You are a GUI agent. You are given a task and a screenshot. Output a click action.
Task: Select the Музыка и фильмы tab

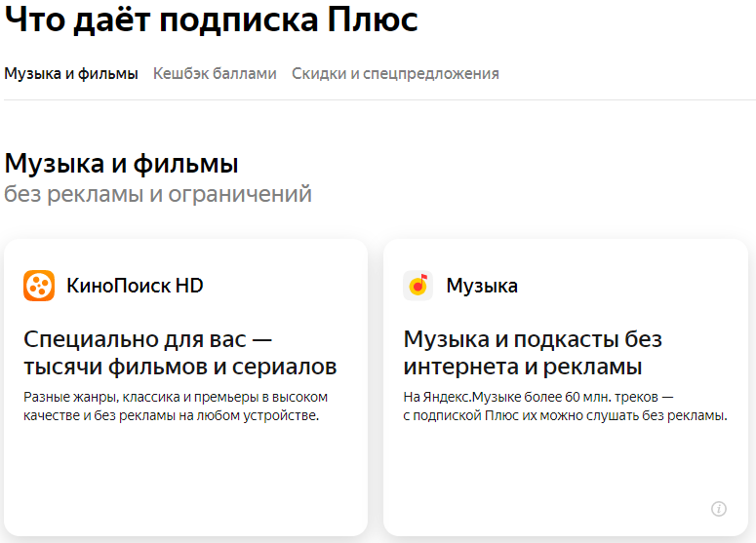(71, 74)
